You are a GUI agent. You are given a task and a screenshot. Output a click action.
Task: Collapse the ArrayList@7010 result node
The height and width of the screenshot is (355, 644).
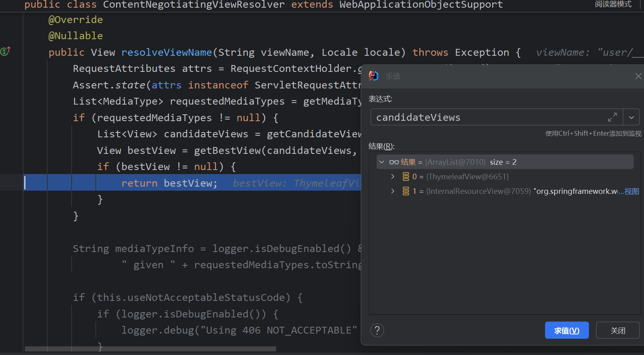point(382,162)
